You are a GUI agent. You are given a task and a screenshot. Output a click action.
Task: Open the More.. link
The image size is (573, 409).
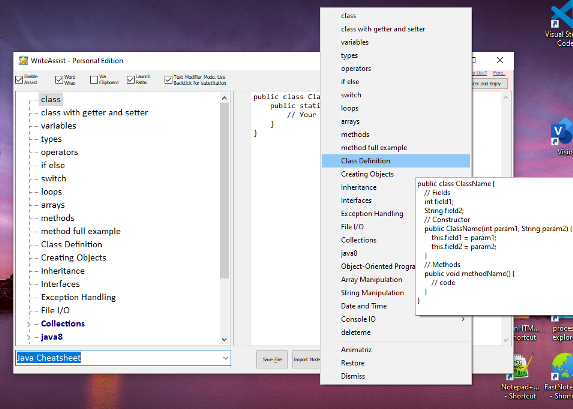coord(498,73)
